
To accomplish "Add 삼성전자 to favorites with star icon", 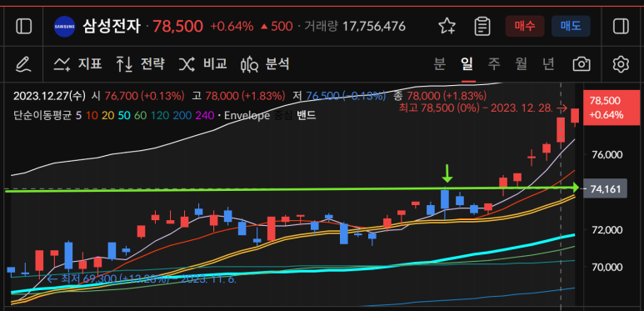I will point(447,27).
